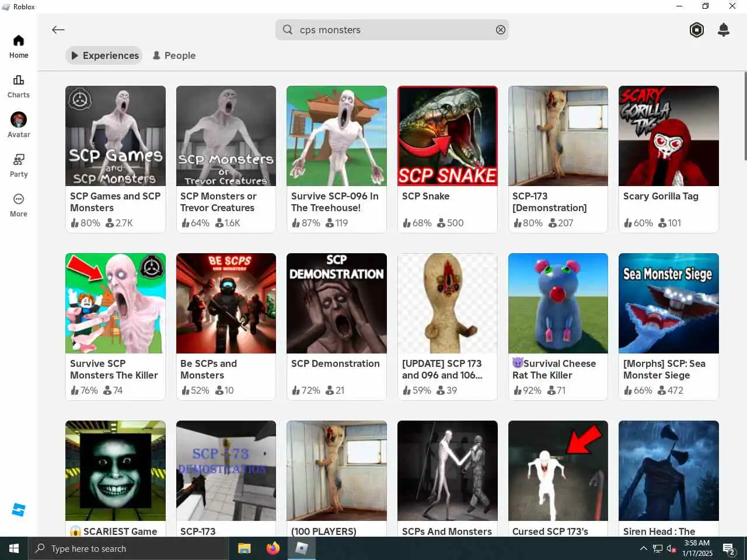Open the Survive SCP-096 In The Treehouse thumbnail

tap(337, 136)
